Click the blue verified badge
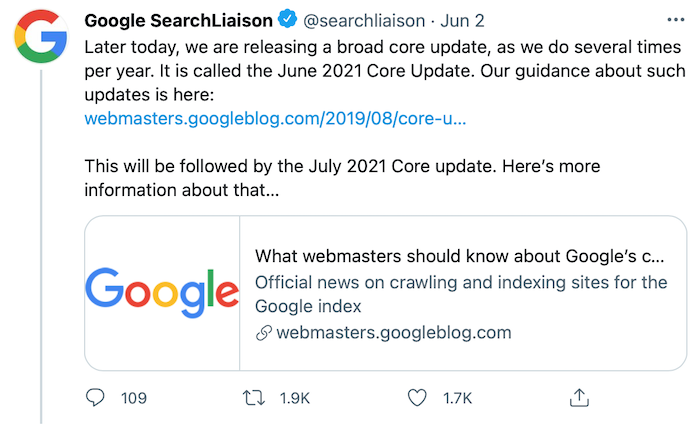This screenshot has width=700, height=428. point(288,19)
